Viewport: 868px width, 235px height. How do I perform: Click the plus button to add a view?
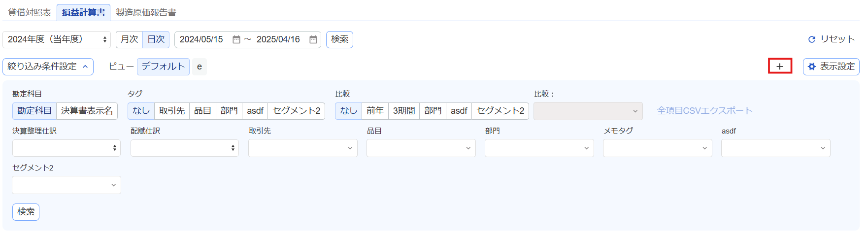tap(780, 66)
